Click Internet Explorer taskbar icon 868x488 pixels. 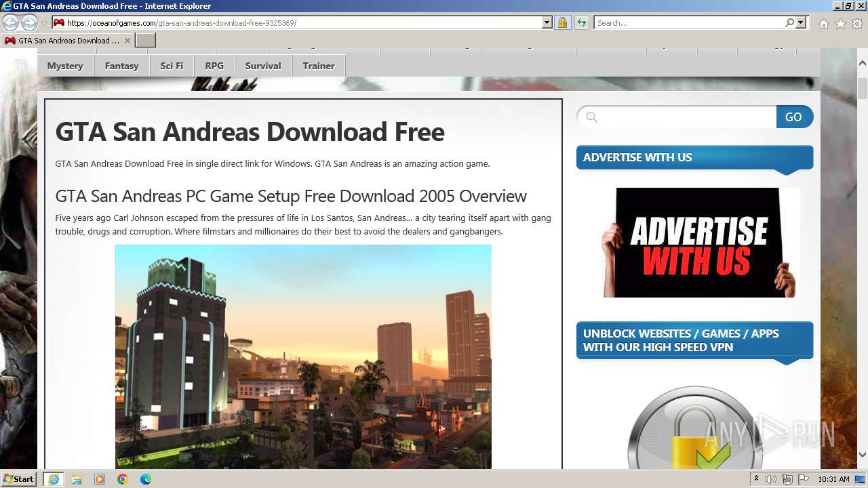pos(53,479)
